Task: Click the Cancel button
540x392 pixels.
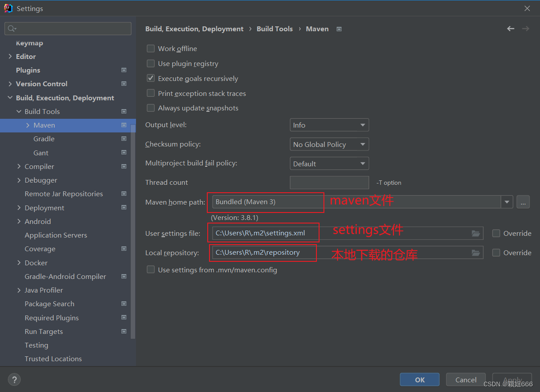Action: 466,379
